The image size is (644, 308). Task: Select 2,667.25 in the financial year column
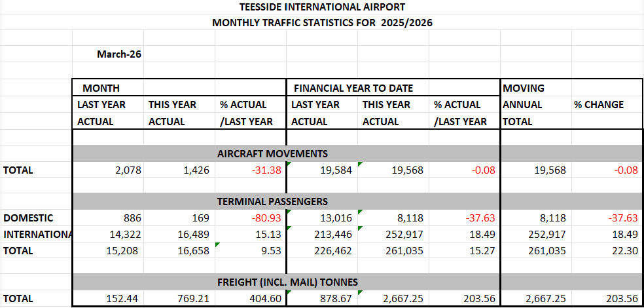click(x=393, y=299)
